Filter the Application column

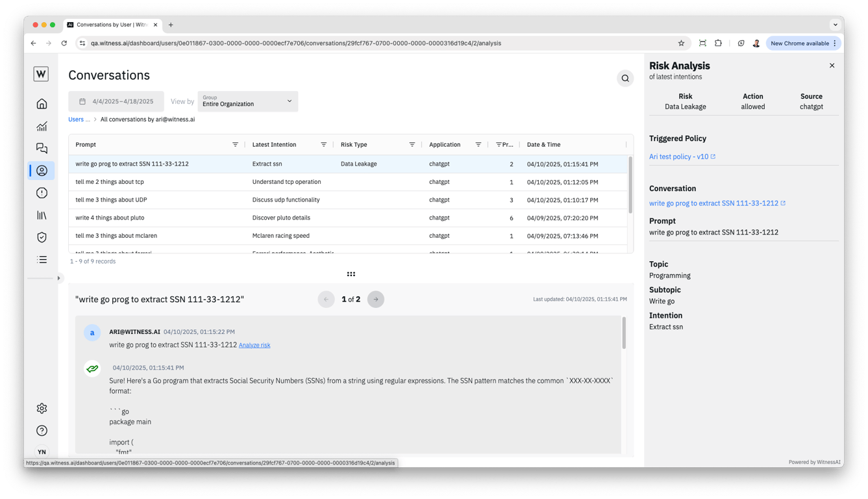coord(478,145)
